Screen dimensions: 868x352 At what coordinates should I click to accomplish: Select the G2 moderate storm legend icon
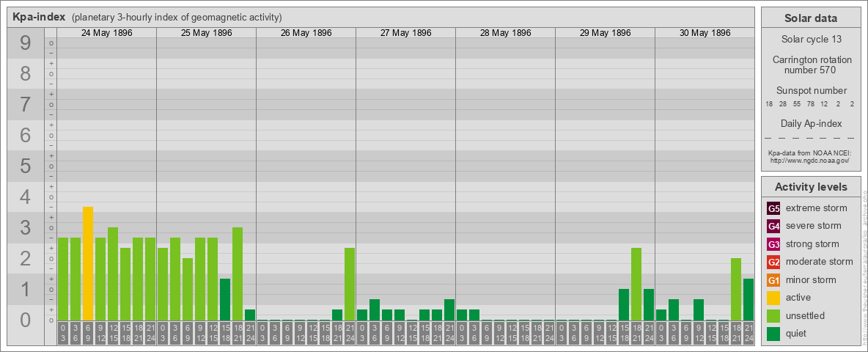pos(773,262)
